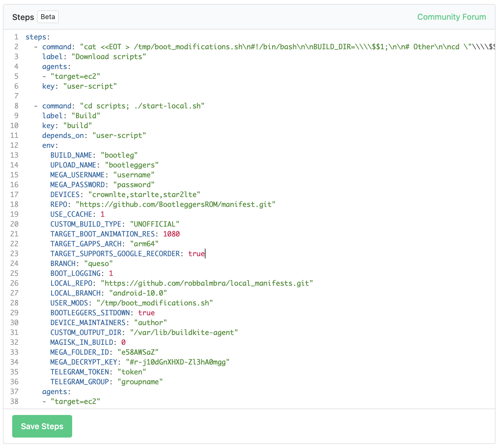
Task: Click the CUSTOM_BUILD_TYPE value "UNOFFICIAL"
Action: (x=155, y=224)
